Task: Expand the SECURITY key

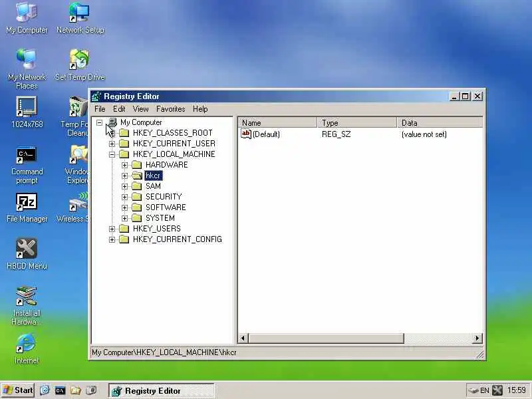Action: coord(124,197)
